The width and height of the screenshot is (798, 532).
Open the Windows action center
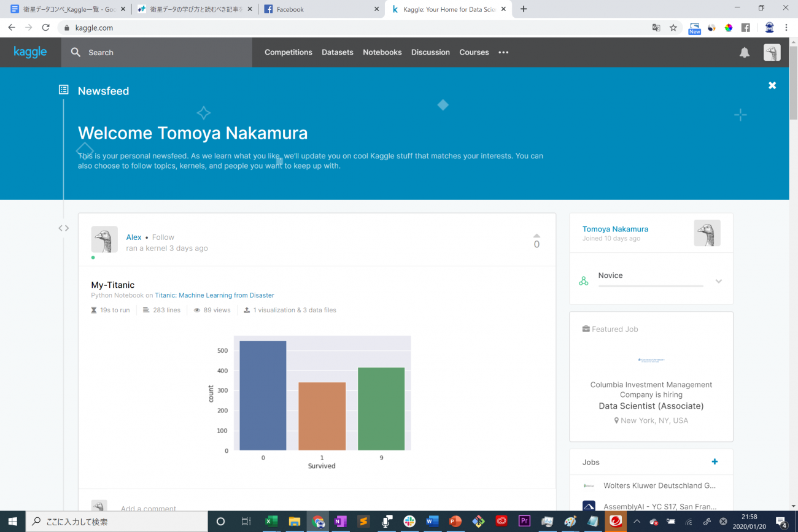(783, 522)
